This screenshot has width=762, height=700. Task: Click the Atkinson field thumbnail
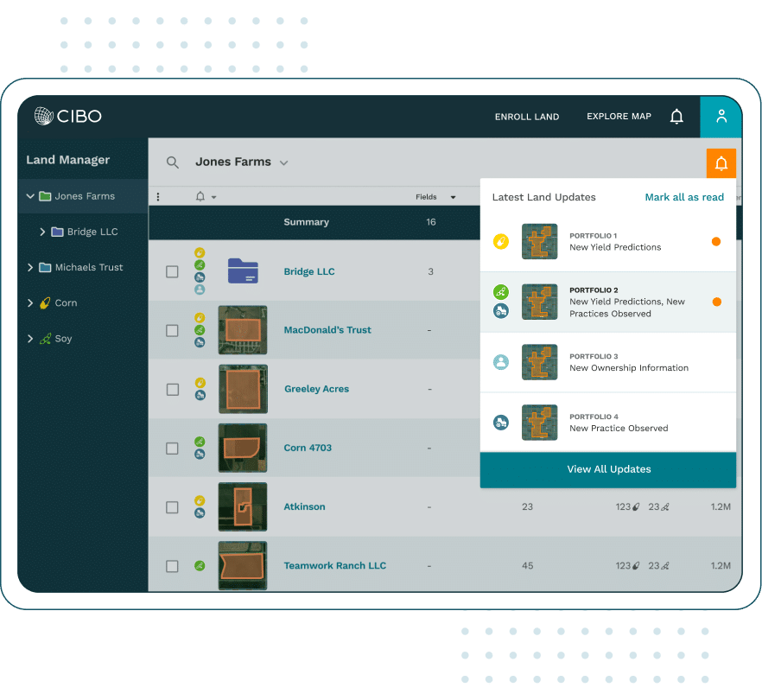click(243, 506)
